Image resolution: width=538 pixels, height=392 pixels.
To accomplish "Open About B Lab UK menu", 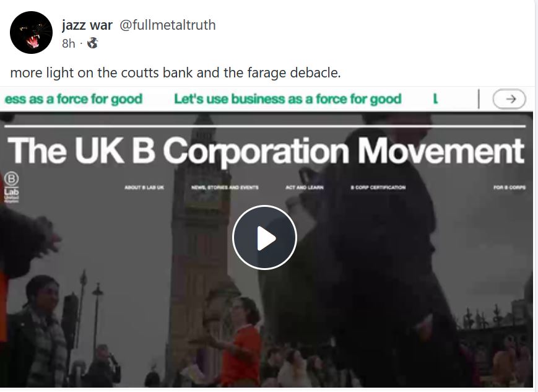I will pyautogui.click(x=144, y=188).
